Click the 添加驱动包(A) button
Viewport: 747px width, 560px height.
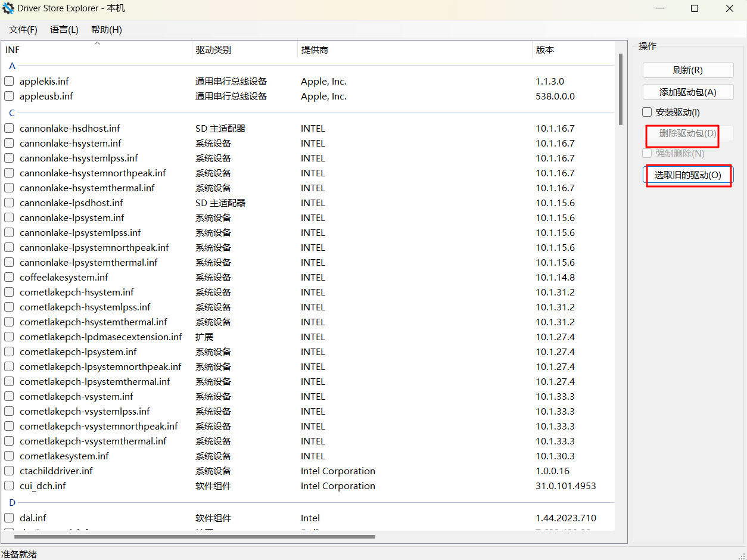tap(687, 92)
